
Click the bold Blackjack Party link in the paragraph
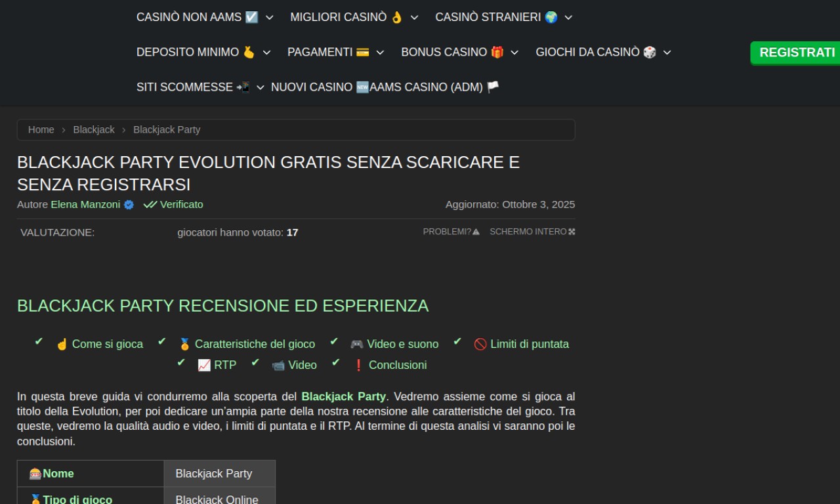coord(343,396)
